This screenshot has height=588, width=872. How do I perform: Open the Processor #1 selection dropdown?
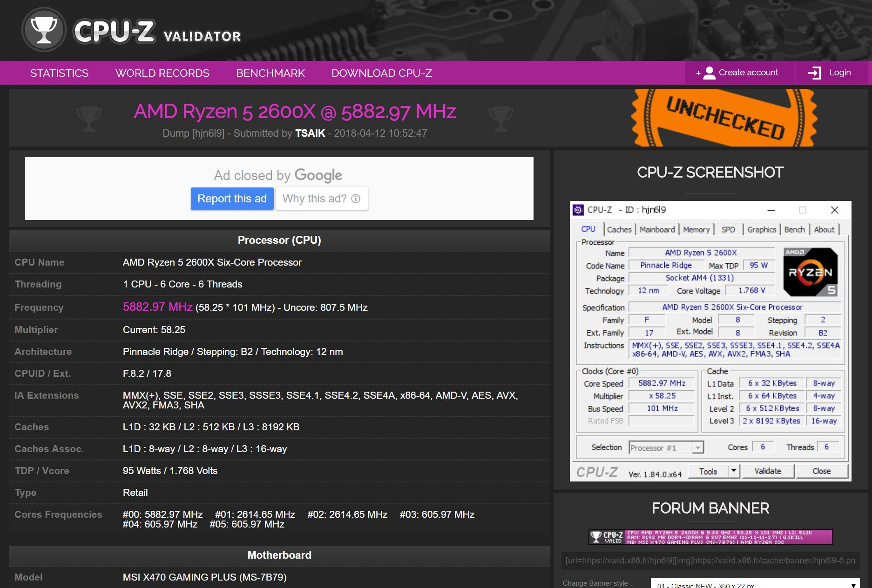click(698, 448)
